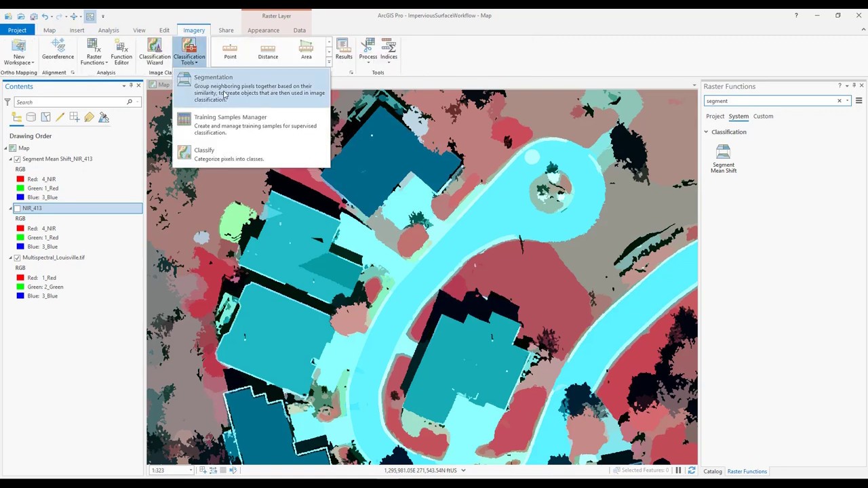
Task: Choose Segmentation from Classification Tools menu
Action: 252,88
